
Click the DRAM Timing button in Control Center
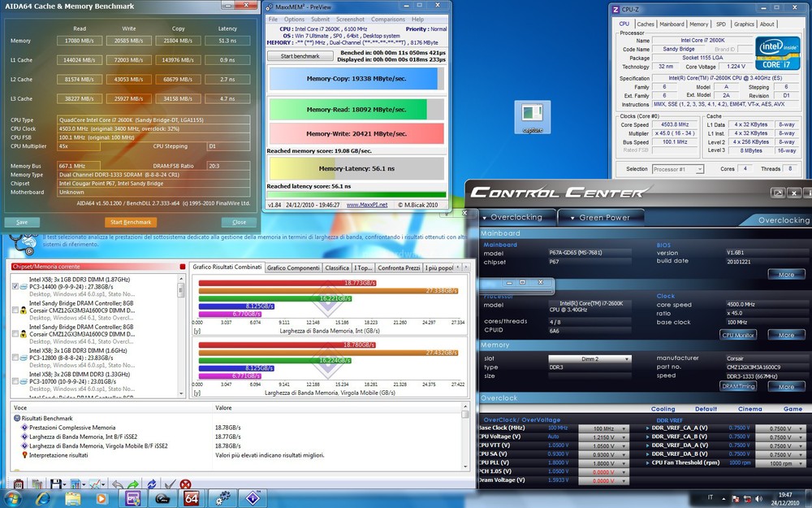[738, 386]
